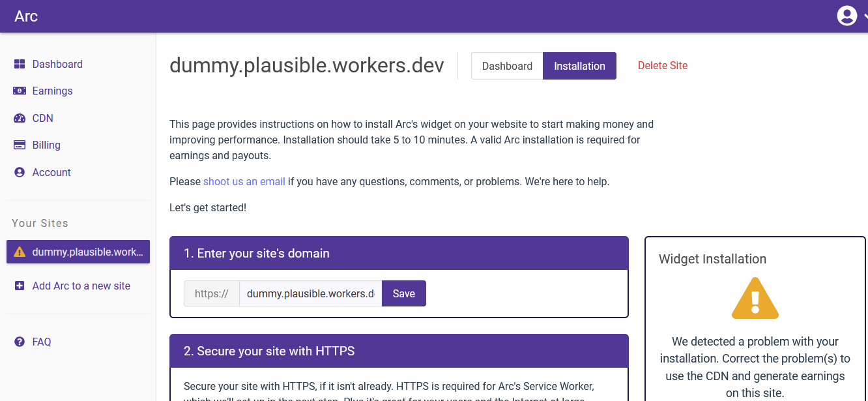Click the Dashboard grid icon in sidebar
This screenshot has width=868, height=401.
[x=20, y=64]
